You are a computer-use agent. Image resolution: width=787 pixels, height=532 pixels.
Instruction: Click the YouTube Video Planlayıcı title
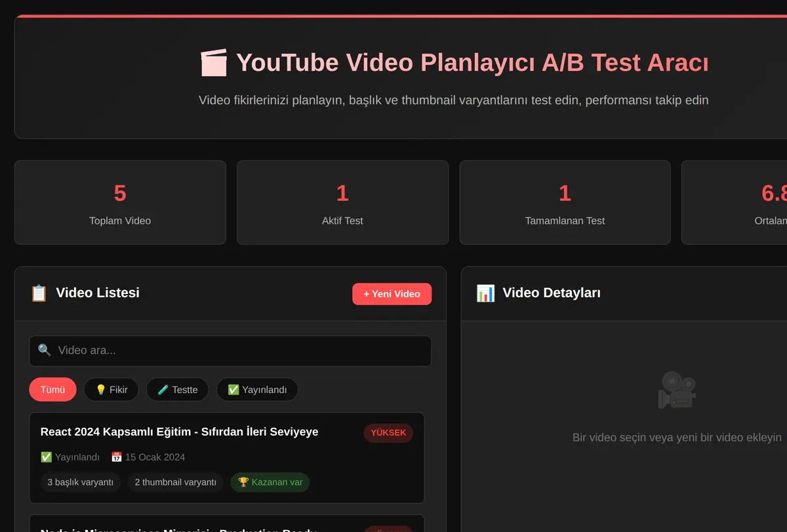[x=472, y=63]
